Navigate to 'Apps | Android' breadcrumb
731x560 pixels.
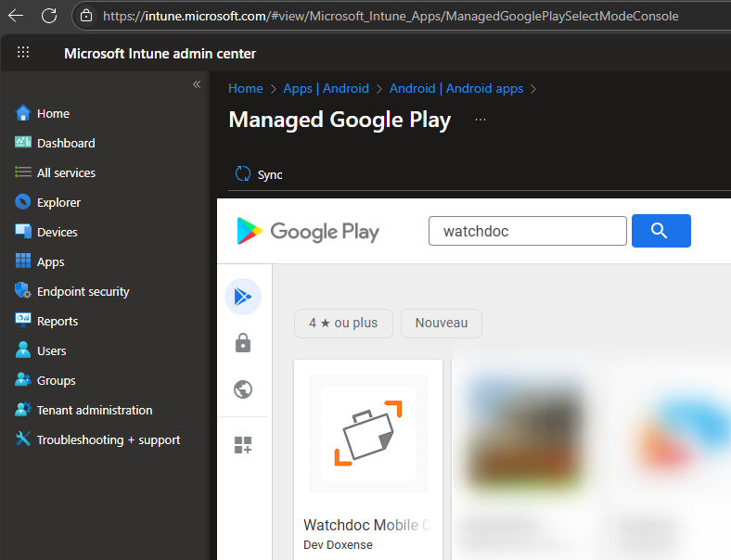click(x=326, y=88)
